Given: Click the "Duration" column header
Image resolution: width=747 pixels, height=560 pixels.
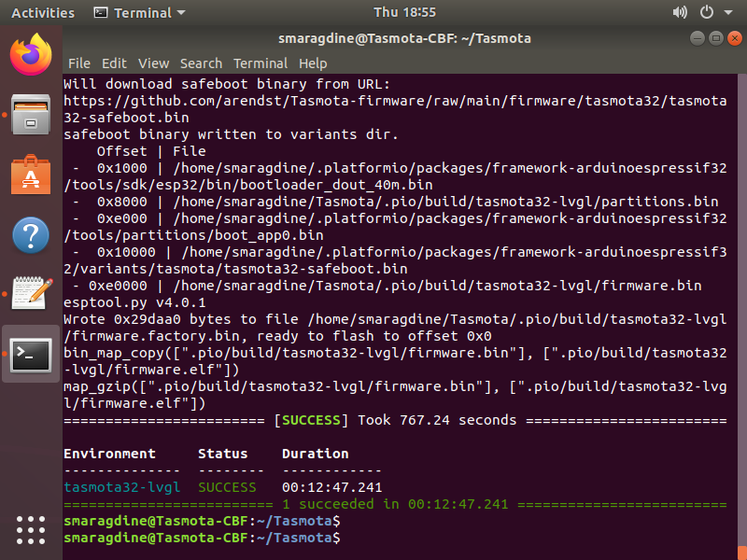Looking at the screenshot, I should 316,454.
